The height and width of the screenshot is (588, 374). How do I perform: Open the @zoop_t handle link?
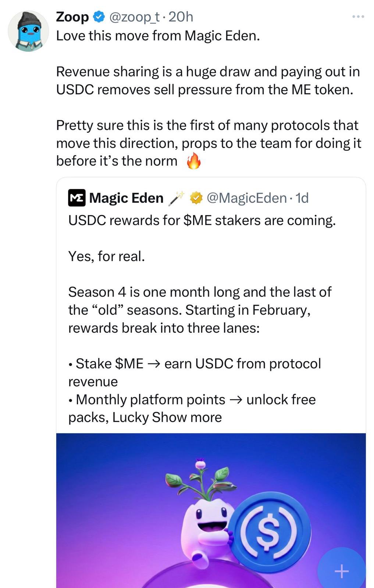click(x=135, y=17)
